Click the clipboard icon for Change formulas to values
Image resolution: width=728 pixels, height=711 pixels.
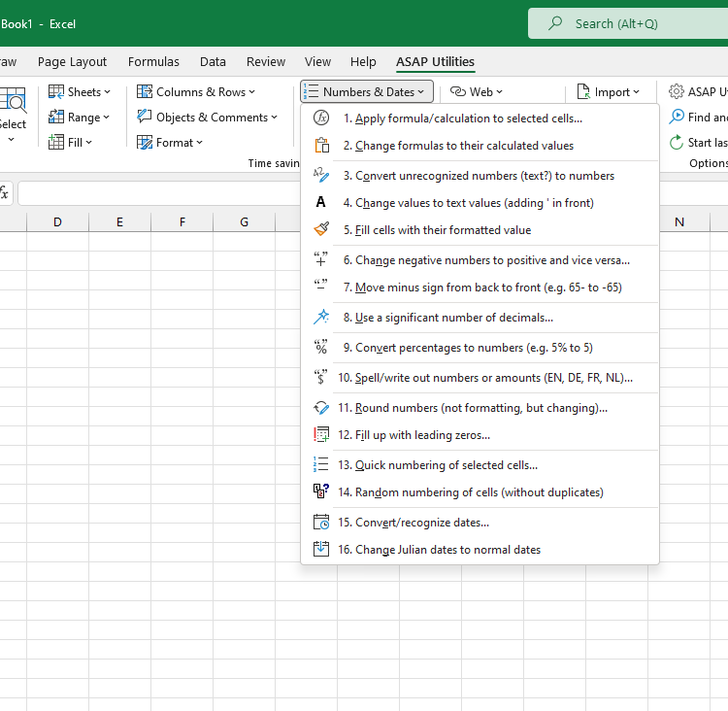pos(321,146)
